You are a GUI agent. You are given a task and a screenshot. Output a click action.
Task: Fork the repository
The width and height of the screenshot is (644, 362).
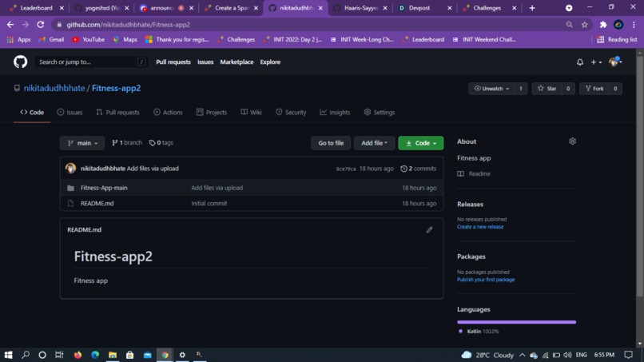click(x=594, y=89)
